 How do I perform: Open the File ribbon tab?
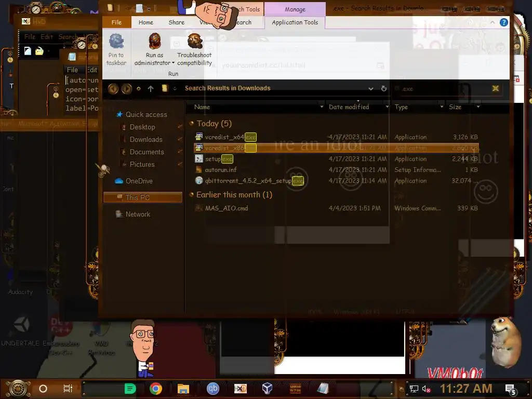[x=116, y=22]
